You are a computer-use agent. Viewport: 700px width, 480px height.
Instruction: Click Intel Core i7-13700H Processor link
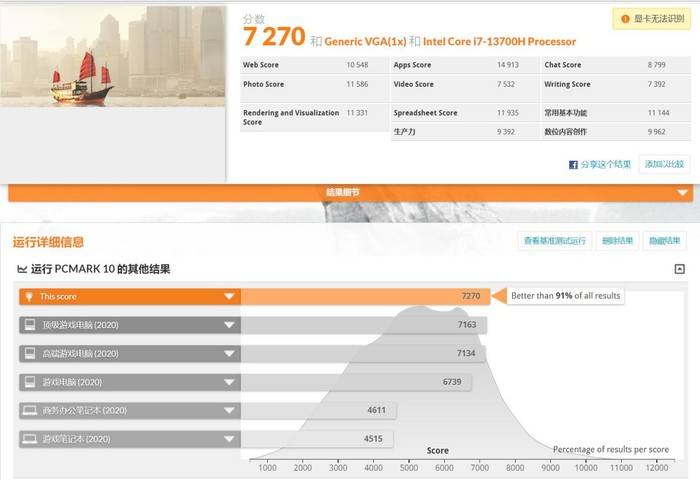click(x=499, y=42)
